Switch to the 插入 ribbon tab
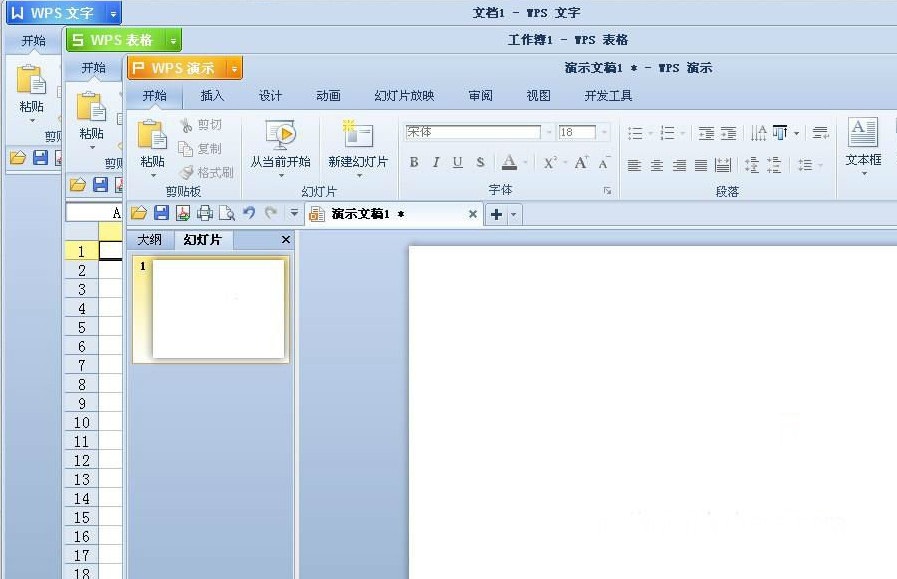Image resolution: width=897 pixels, height=579 pixels. coord(212,96)
